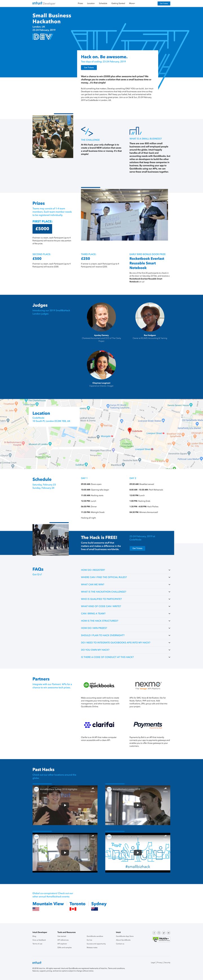Click judge Aynsley Damery's portrait

tap(101, 317)
